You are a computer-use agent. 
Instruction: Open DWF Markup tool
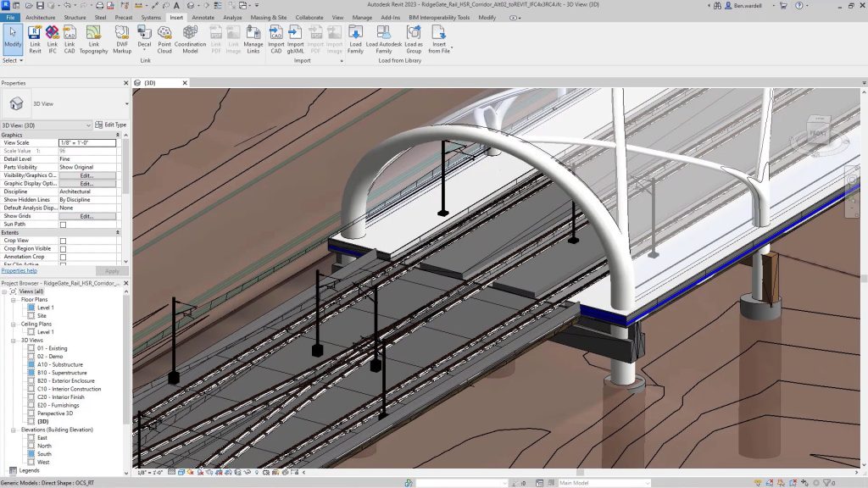[122, 39]
